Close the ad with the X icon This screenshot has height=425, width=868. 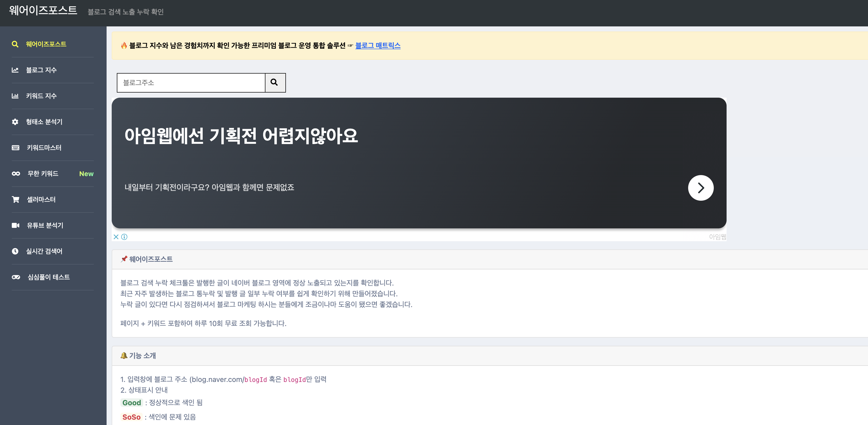pyautogui.click(x=116, y=237)
